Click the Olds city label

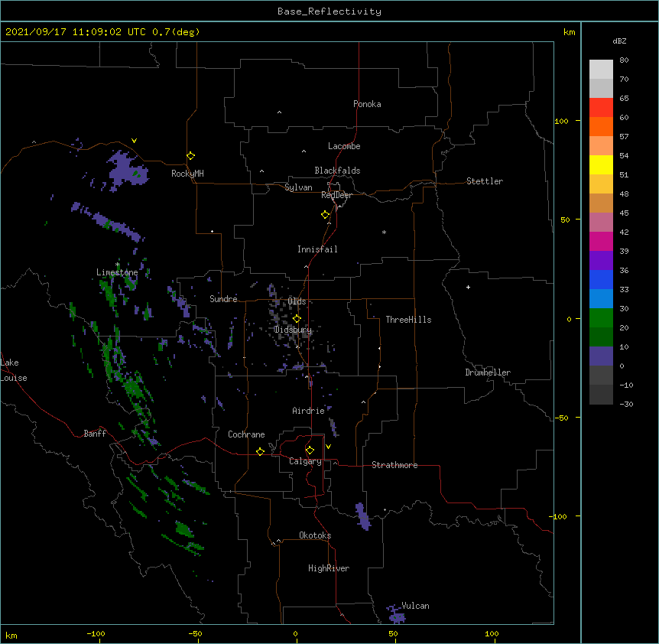pos(297,301)
